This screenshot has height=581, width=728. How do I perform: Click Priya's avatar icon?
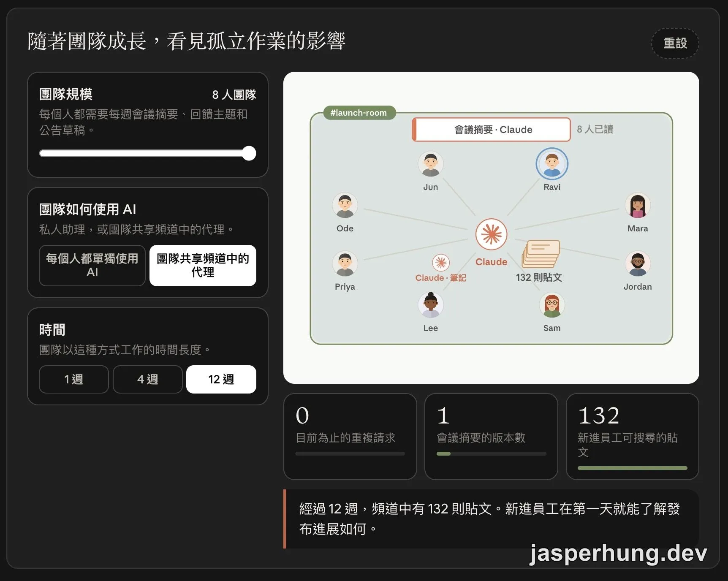click(x=345, y=264)
